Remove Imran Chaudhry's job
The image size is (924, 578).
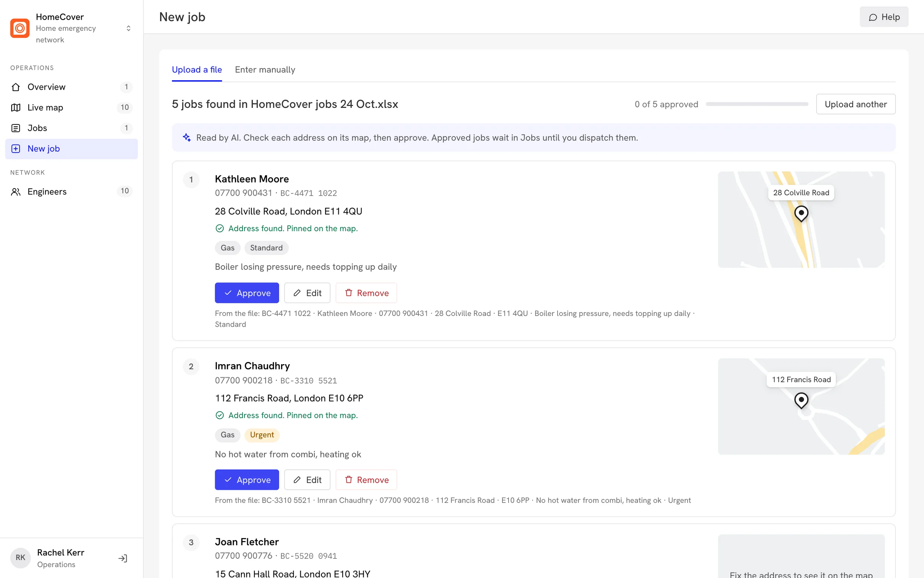366,480
